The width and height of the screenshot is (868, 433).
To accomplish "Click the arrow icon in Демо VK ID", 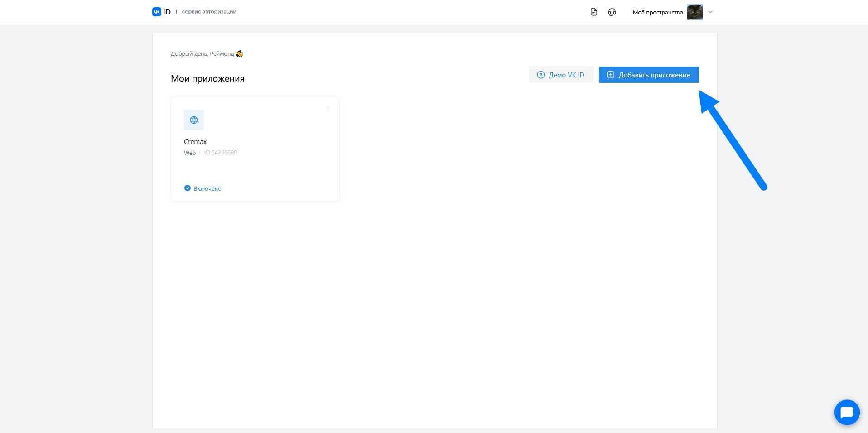I will click(540, 75).
